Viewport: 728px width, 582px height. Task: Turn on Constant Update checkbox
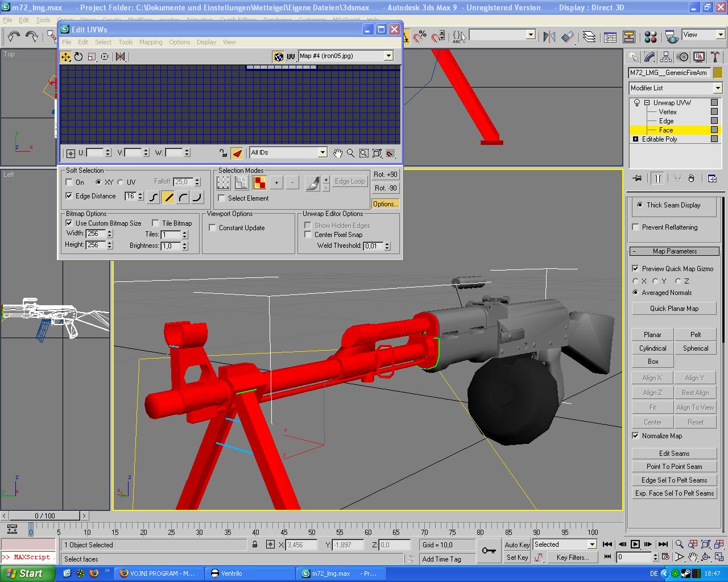coord(213,228)
